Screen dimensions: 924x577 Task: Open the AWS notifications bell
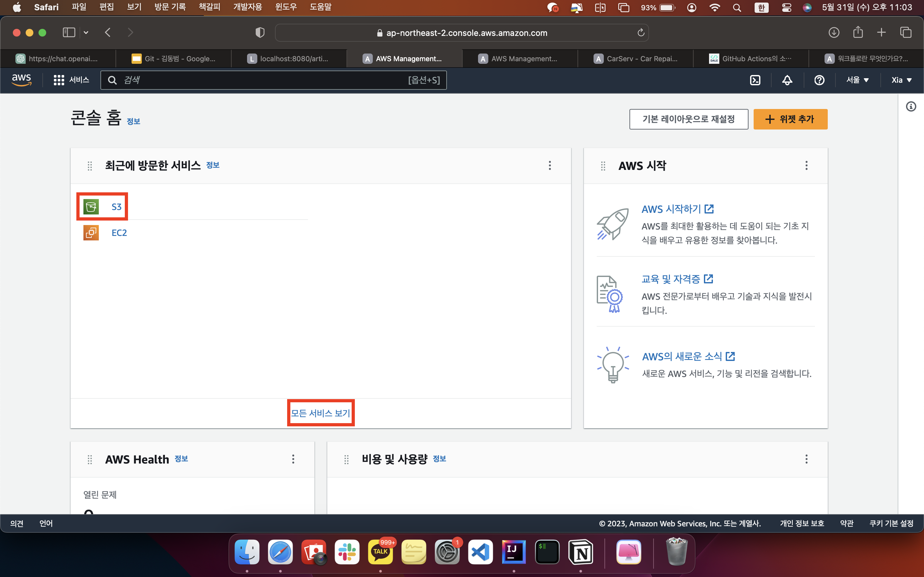pyautogui.click(x=787, y=80)
